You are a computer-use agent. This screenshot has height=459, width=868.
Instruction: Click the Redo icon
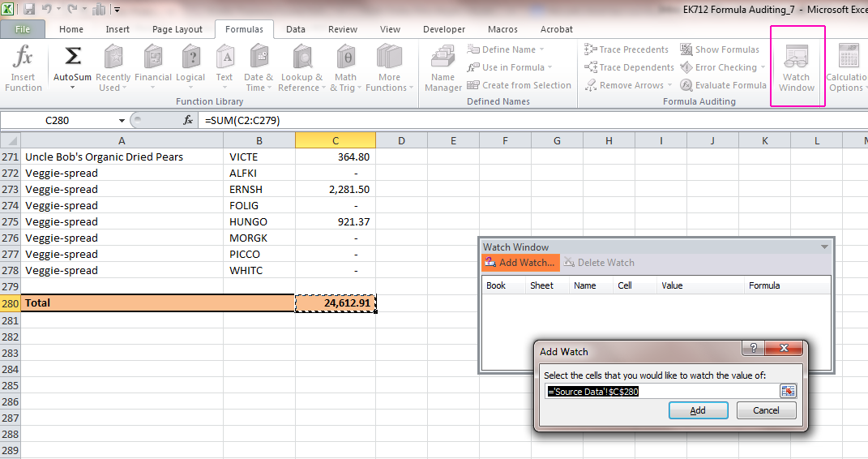(72, 9)
